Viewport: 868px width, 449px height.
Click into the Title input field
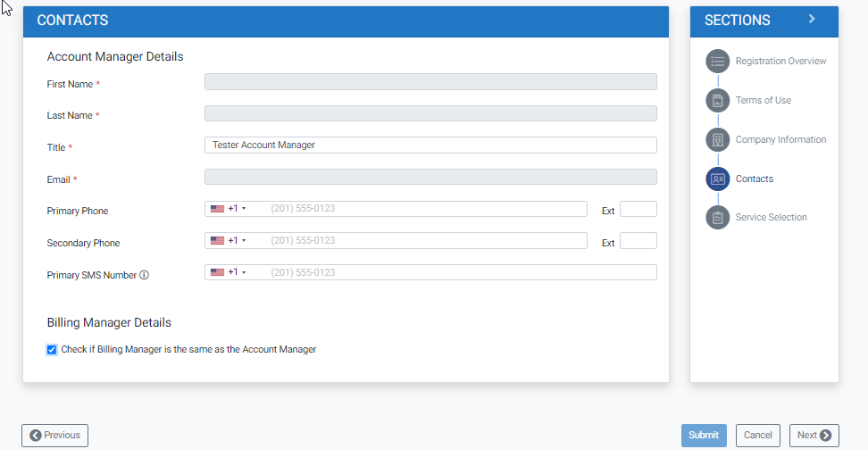[430, 145]
